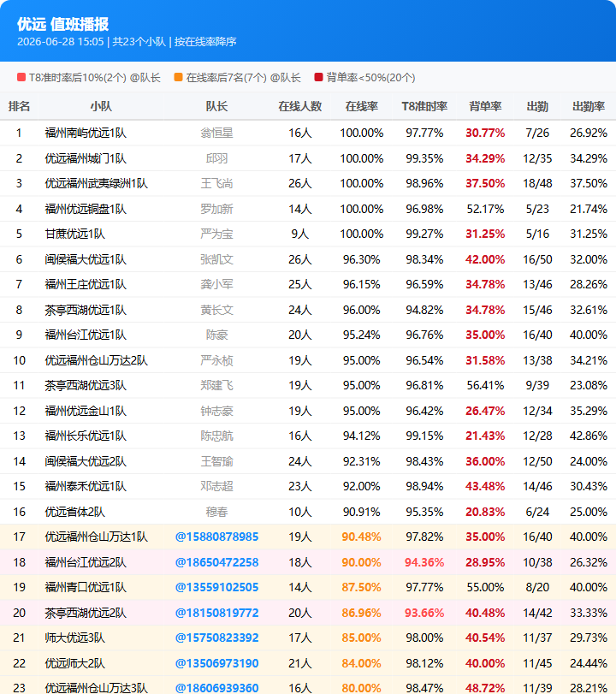616x694 pixels.
Task: Select team name 闽侯福大优远2队
Action: tap(86, 461)
